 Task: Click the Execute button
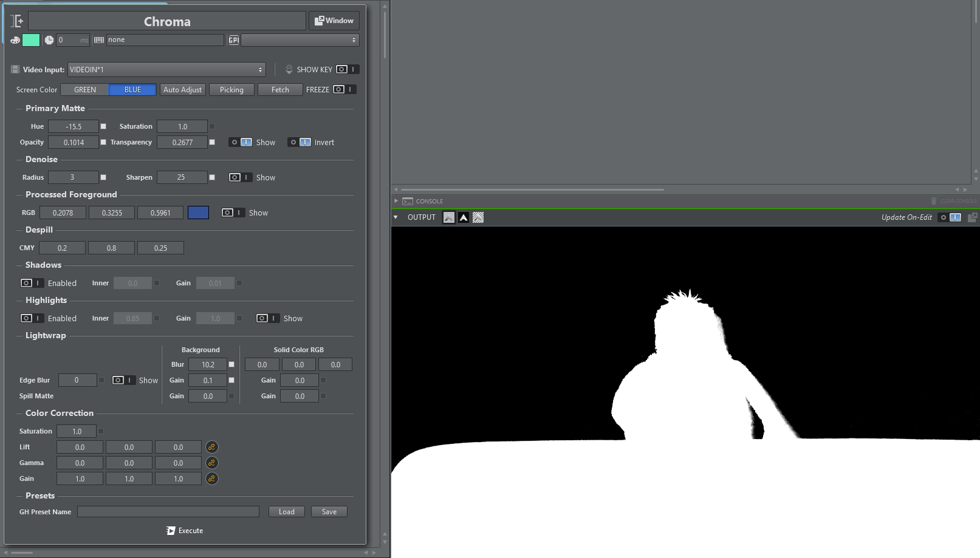click(x=185, y=531)
